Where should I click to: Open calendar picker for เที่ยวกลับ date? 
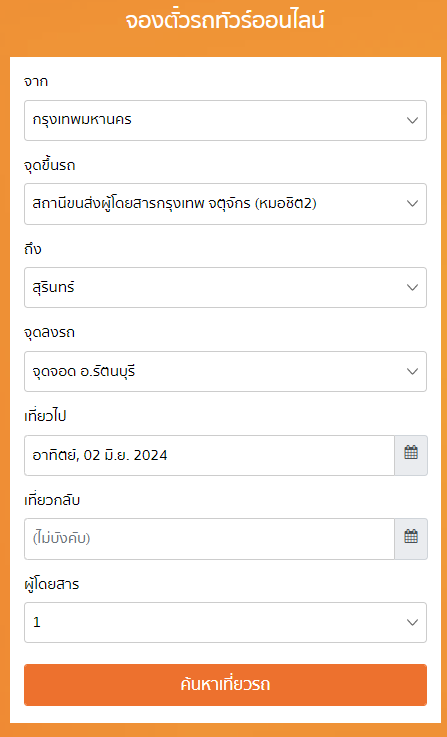coord(411,539)
